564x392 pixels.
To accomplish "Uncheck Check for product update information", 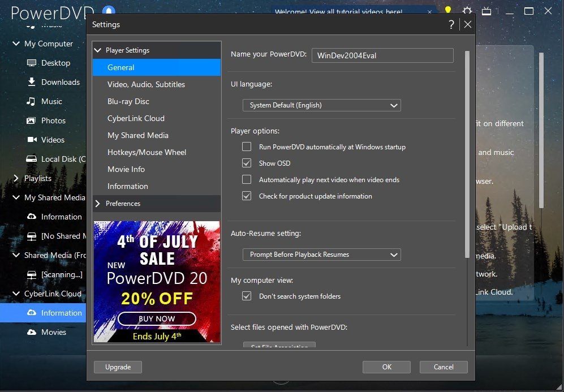I will (247, 196).
